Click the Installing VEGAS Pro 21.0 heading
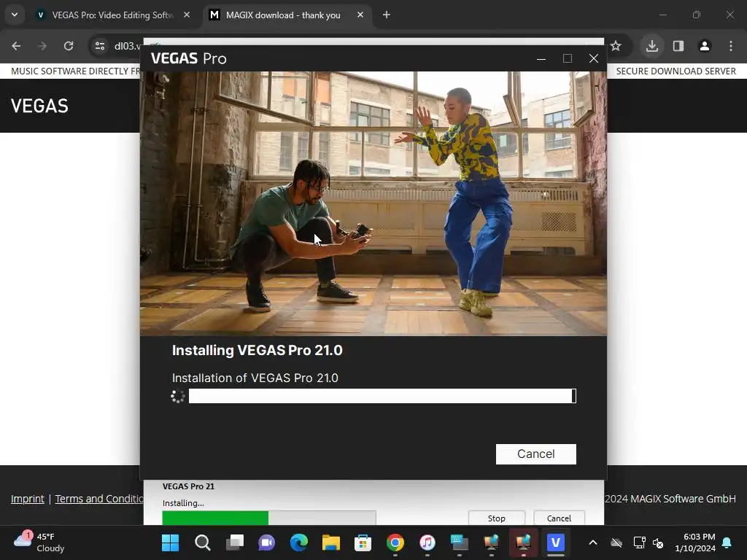The image size is (747, 560). pyautogui.click(x=258, y=351)
